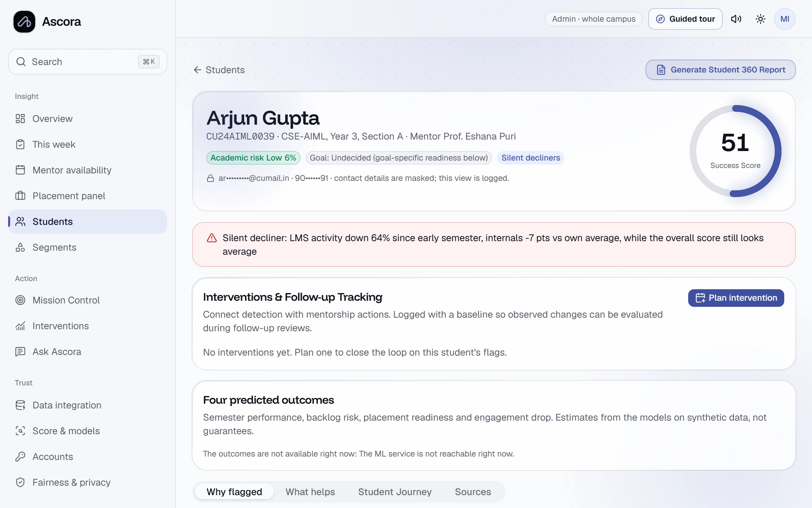Click the ML service not reachable message
The height and width of the screenshot is (508, 812).
tap(358, 454)
